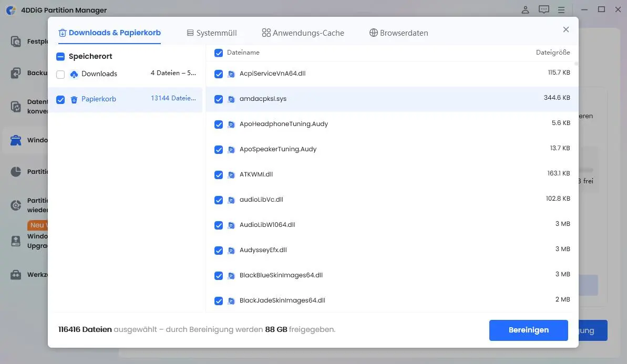Select the Downloads location row label
This screenshot has height=364, width=627.
tap(99, 74)
